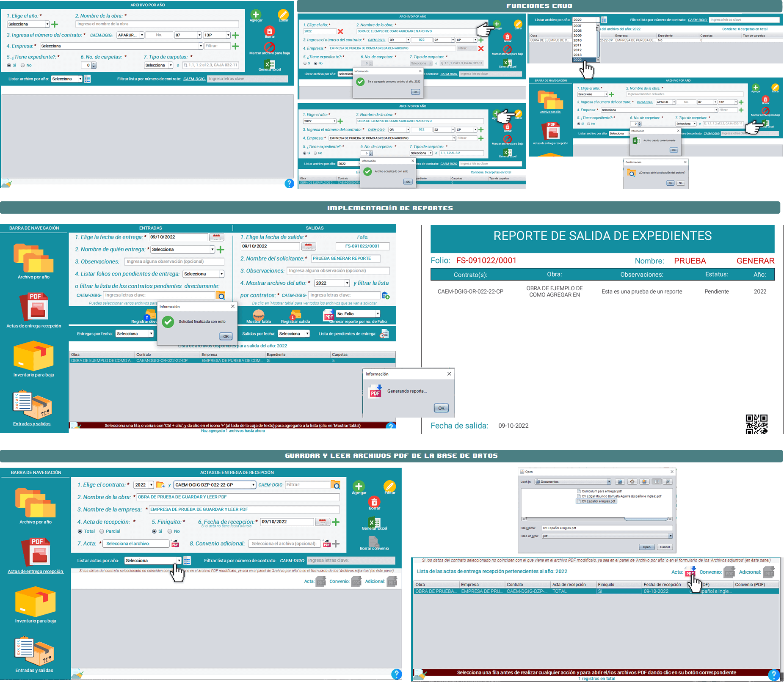Switch to the ENTRADAS tab
This screenshot has height=682, width=784.
(150, 228)
